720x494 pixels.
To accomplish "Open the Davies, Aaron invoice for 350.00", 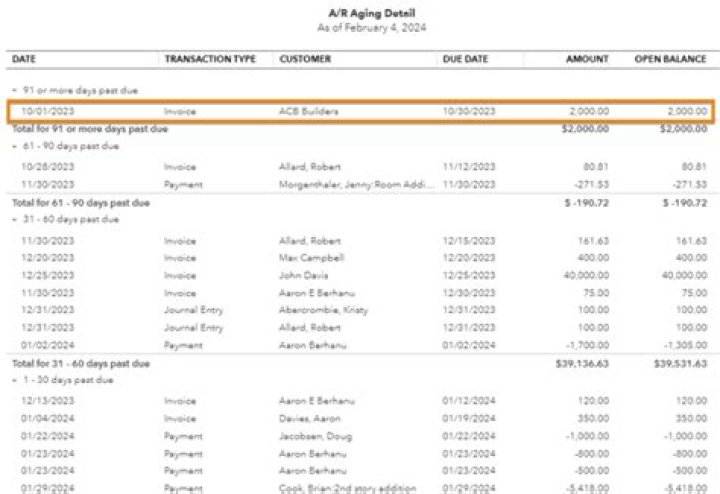I will pyautogui.click(x=311, y=418).
